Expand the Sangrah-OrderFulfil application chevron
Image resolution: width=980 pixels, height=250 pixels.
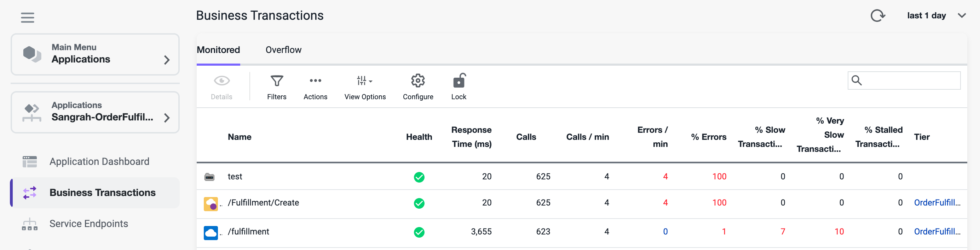tap(167, 118)
